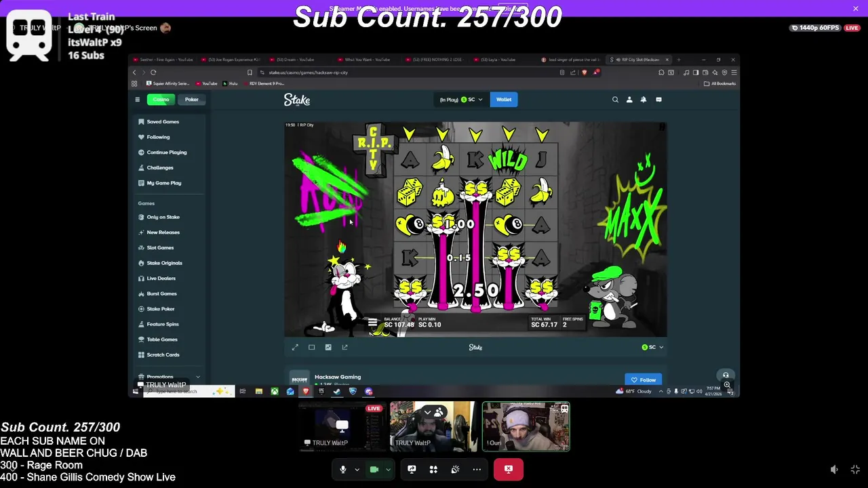This screenshot has height=488, width=868.
Task: Adjust stream volume speaker icon
Action: pyautogui.click(x=834, y=470)
